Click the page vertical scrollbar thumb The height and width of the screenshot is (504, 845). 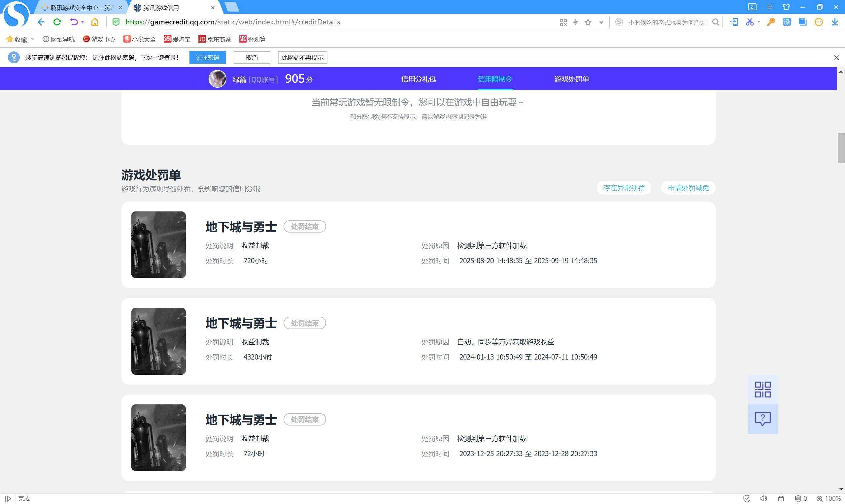tap(841, 148)
